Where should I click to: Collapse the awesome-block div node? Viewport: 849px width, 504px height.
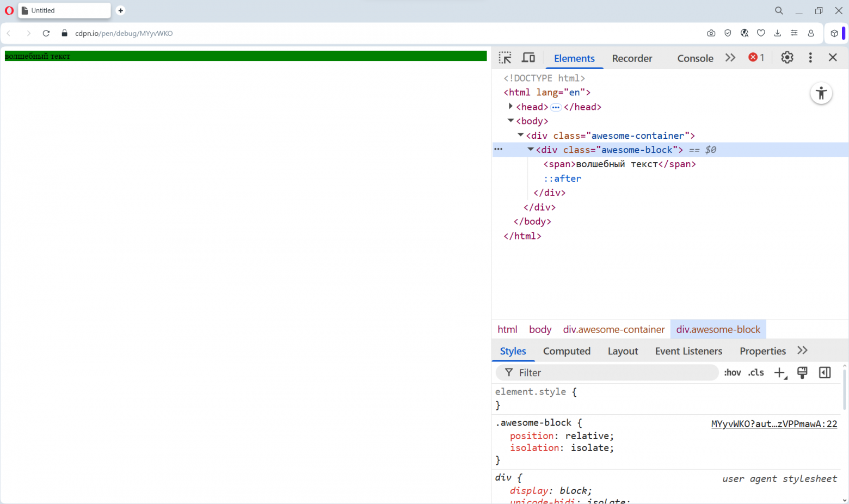530,149
